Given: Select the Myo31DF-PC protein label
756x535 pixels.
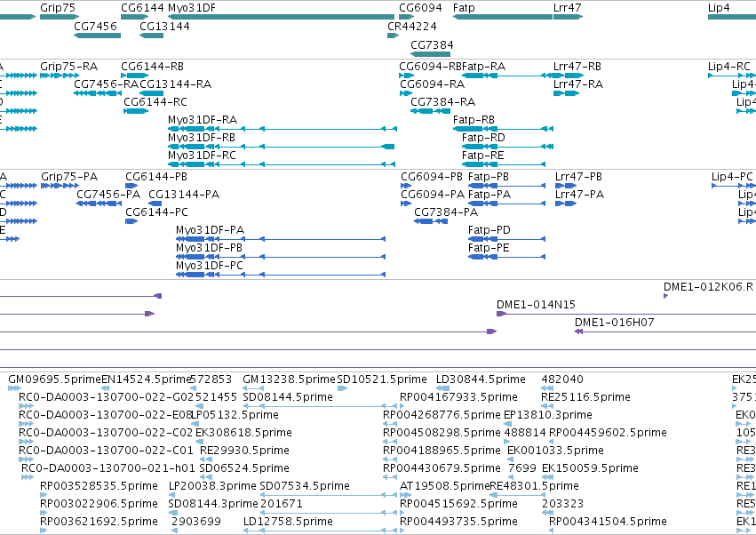Looking at the screenshot, I should (210, 266).
